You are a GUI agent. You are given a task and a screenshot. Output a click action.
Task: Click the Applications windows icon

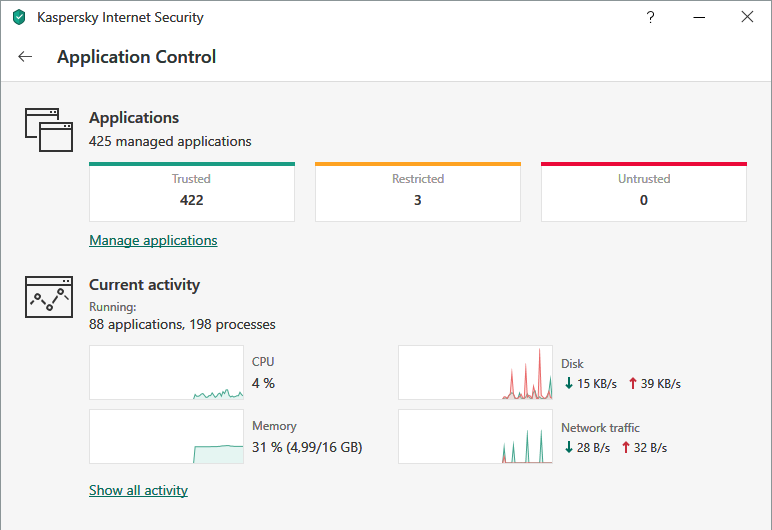(x=50, y=130)
